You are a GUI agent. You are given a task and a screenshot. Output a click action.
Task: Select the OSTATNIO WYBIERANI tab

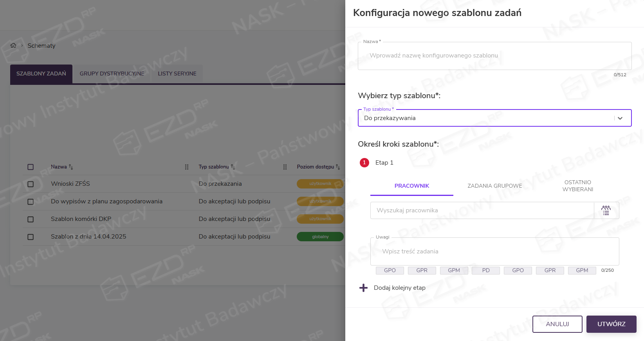(577, 186)
